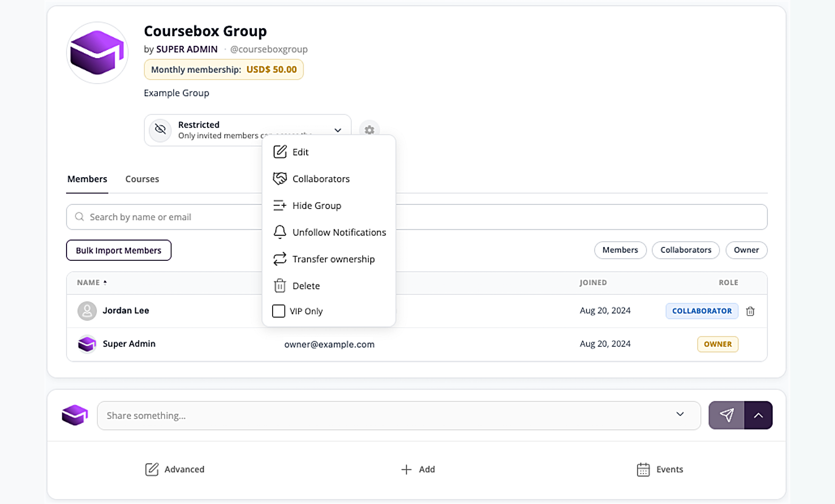Click the crossed-eye Restricted visibility icon
Viewport: 835px width, 504px height.
[x=160, y=129]
